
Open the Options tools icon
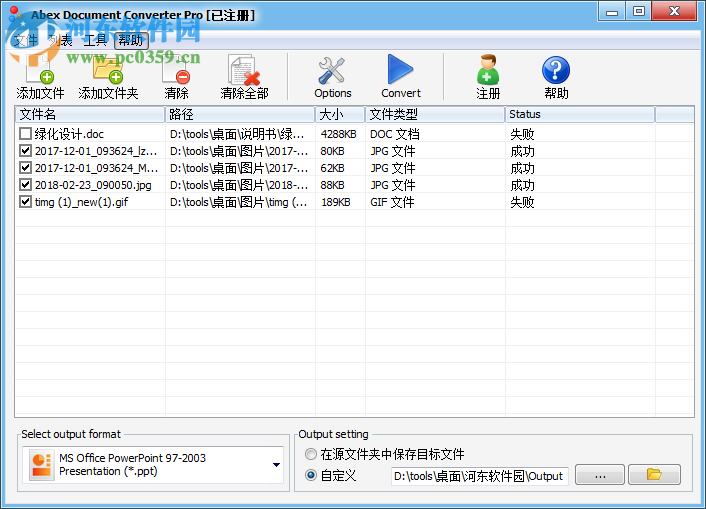coord(332,70)
